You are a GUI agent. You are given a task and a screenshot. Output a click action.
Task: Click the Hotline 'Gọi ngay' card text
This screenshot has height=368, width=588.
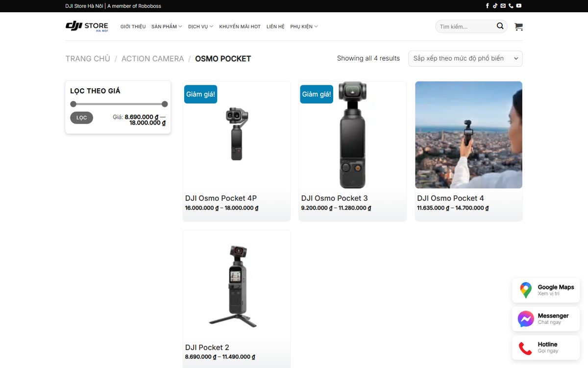tap(548, 351)
